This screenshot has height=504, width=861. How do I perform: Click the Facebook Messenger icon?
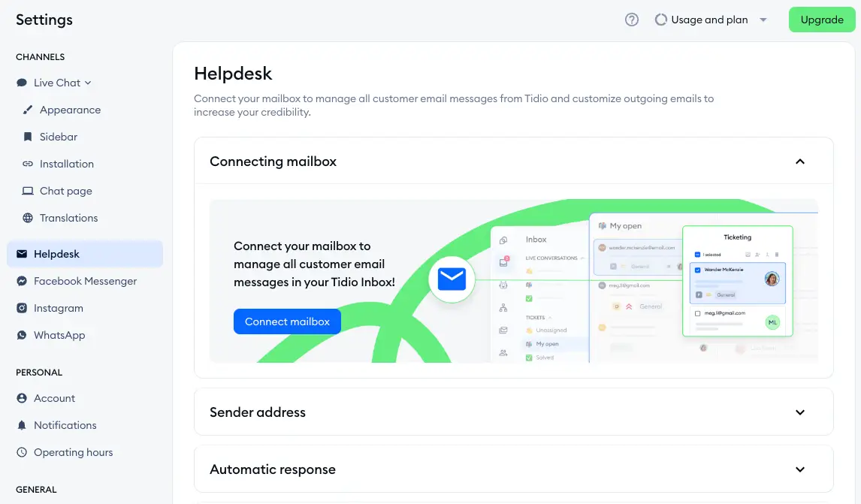click(x=22, y=281)
